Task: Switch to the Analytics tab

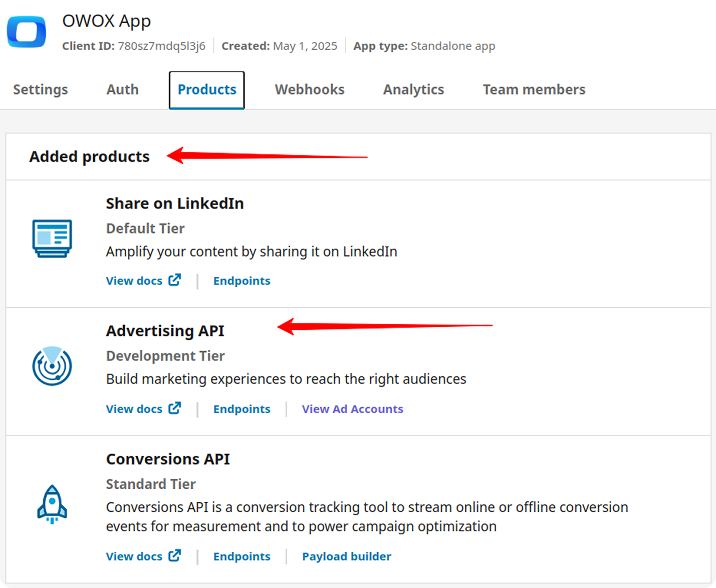Action: [x=413, y=89]
